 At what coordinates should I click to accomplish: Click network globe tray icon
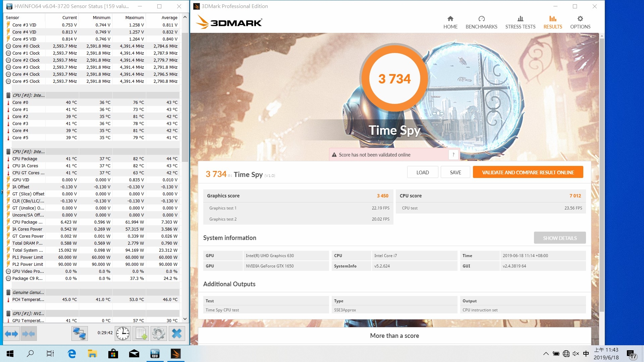(x=566, y=354)
